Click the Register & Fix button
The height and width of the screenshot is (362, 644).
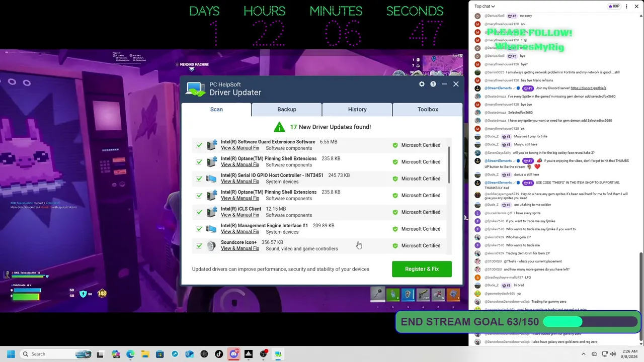click(x=422, y=269)
